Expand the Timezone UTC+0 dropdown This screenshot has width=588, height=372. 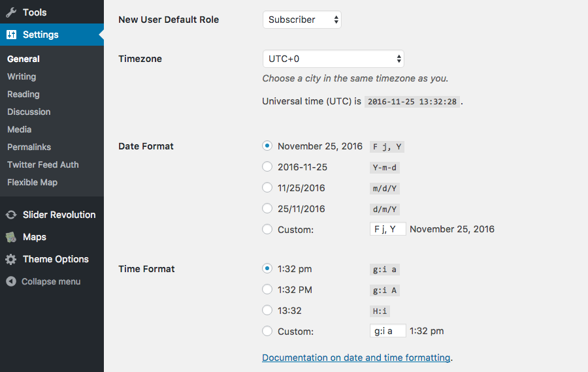(x=333, y=59)
